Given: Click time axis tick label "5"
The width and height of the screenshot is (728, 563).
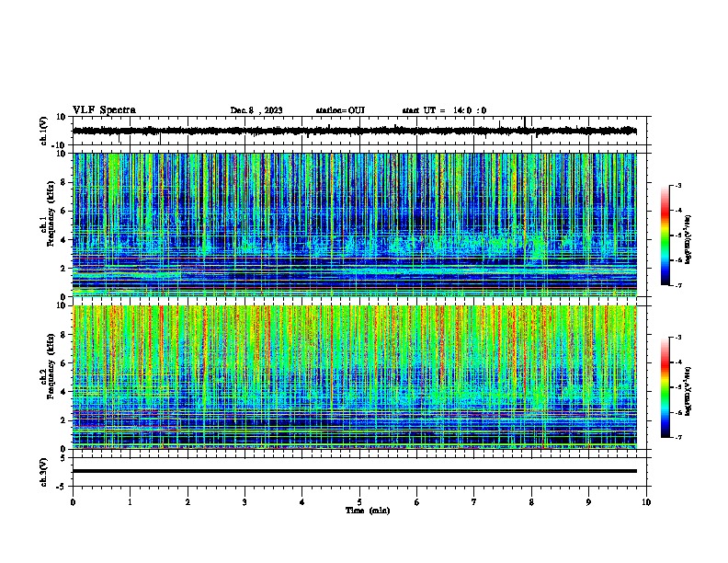Looking at the screenshot, I should 359,502.
